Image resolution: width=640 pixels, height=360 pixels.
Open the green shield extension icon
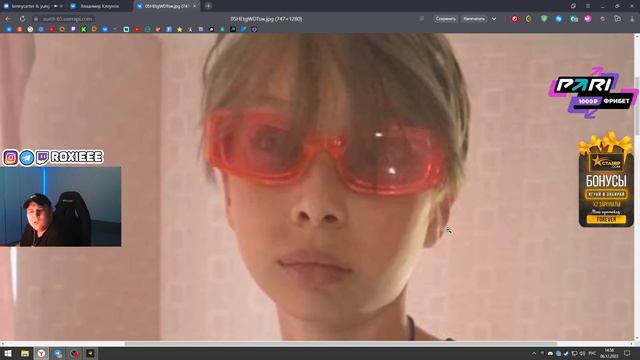click(x=544, y=19)
